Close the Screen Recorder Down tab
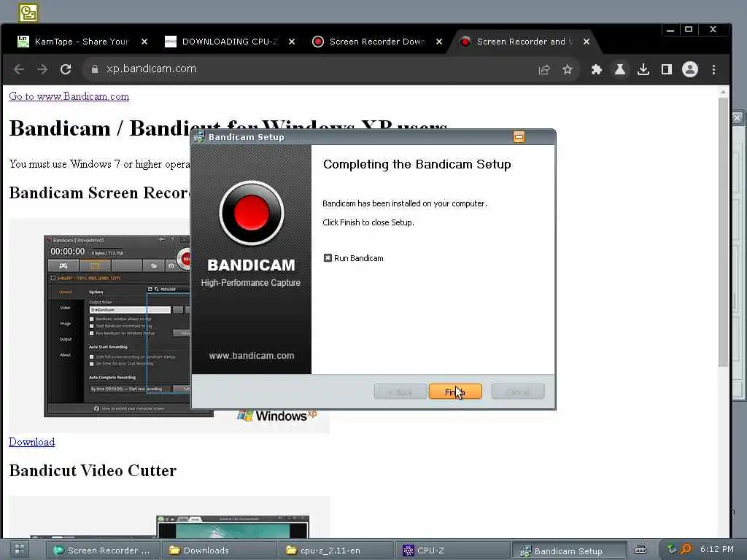 pyautogui.click(x=439, y=42)
